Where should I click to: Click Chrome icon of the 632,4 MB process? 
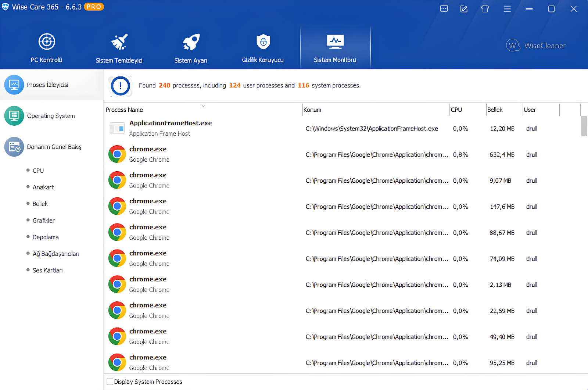(x=117, y=154)
